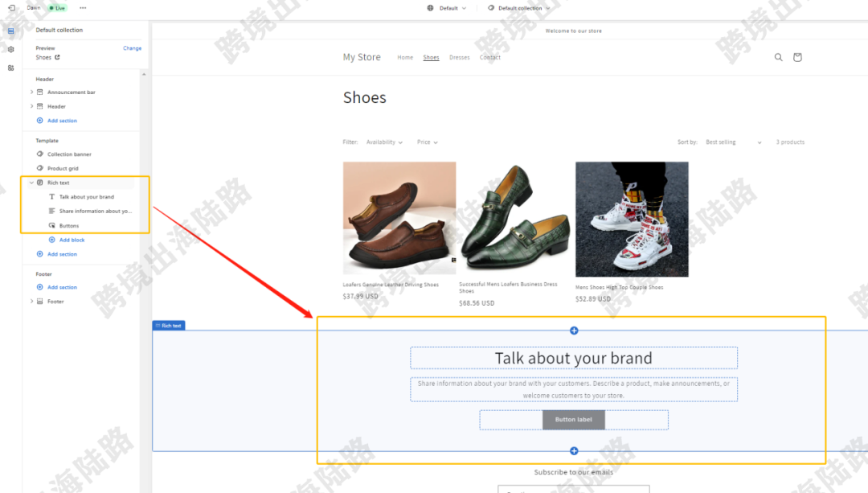Image resolution: width=868 pixels, height=493 pixels.
Task: Open Contact in store navigation
Action: pos(490,58)
